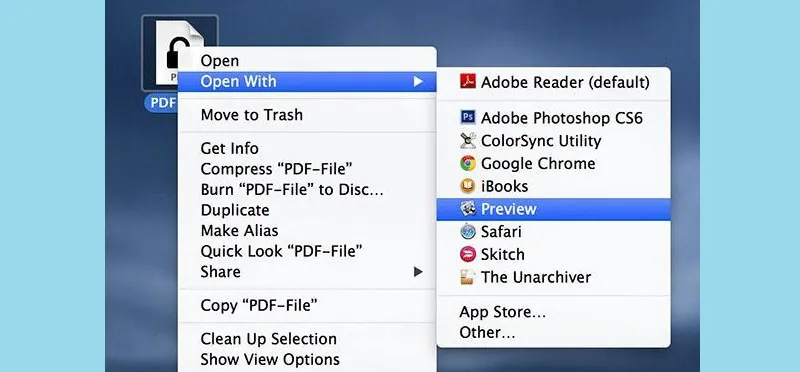Choose Other… in submenu

point(554,333)
